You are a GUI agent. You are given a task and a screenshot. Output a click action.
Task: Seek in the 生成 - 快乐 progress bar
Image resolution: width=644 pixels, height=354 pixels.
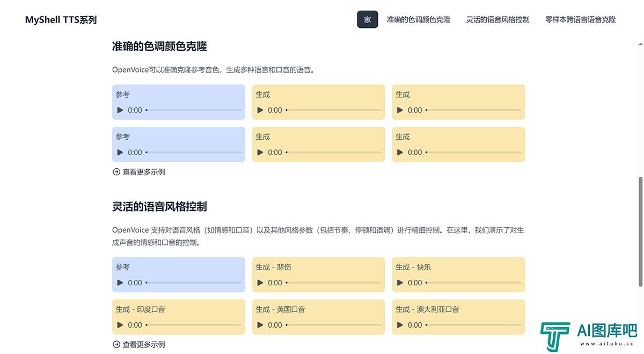tap(473, 283)
